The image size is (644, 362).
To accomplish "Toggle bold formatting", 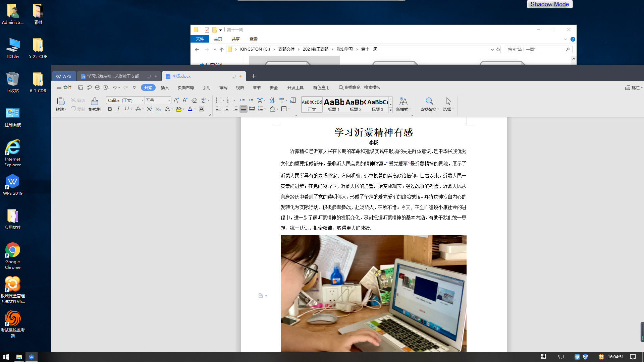I will (x=110, y=109).
